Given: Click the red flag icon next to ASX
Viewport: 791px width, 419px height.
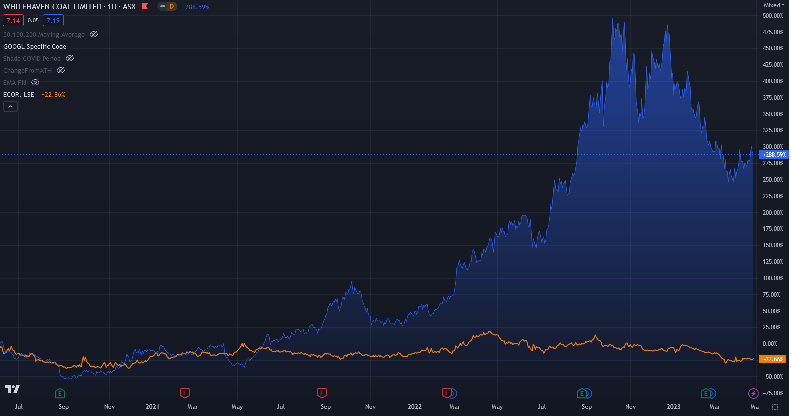Looking at the screenshot, I should point(145,7).
